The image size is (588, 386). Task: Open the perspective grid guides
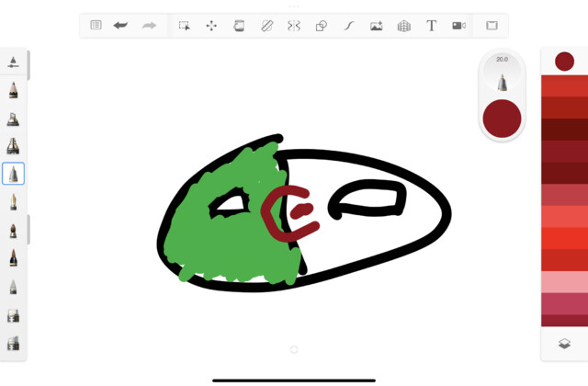[404, 26]
